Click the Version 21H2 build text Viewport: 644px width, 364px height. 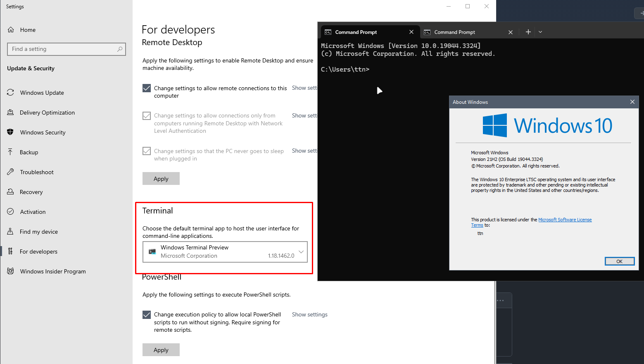(507, 159)
